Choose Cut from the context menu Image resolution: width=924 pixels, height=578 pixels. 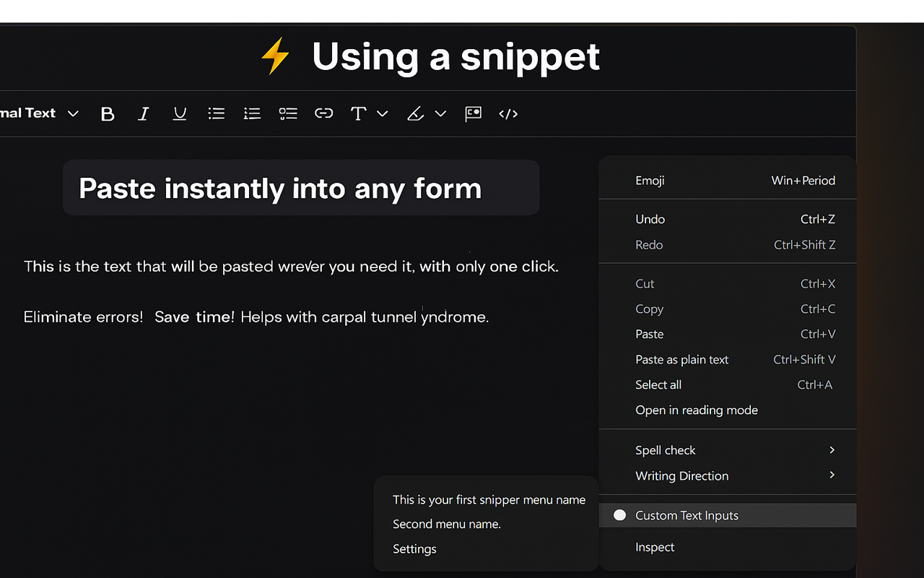[x=728, y=284]
